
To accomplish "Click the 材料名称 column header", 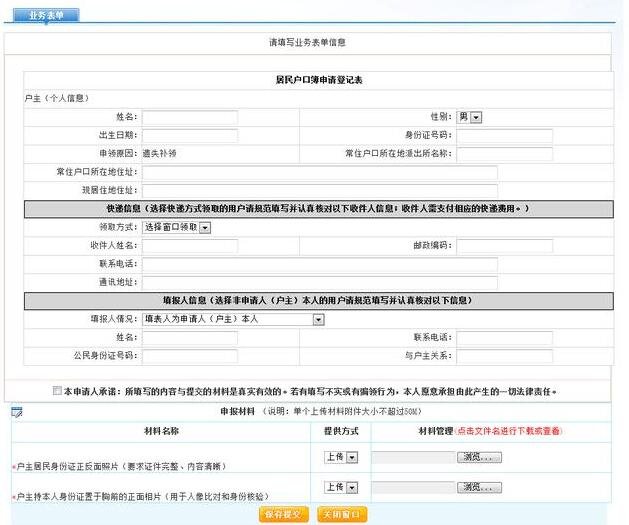I will coord(161,431).
